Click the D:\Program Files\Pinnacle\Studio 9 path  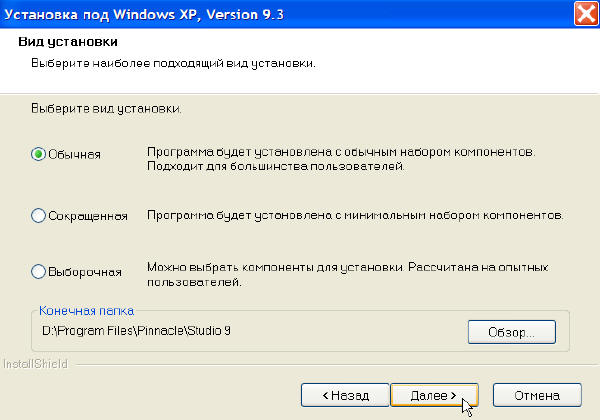[140, 328]
